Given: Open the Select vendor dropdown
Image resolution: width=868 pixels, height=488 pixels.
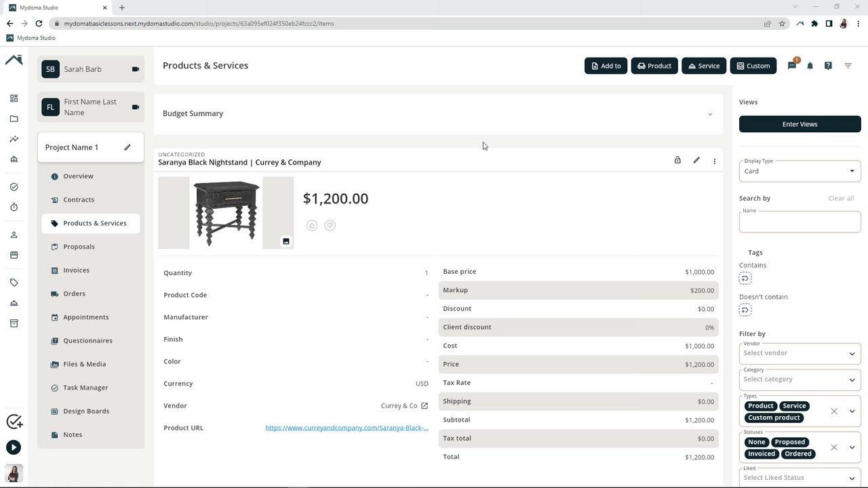Looking at the screenshot, I should tap(800, 353).
